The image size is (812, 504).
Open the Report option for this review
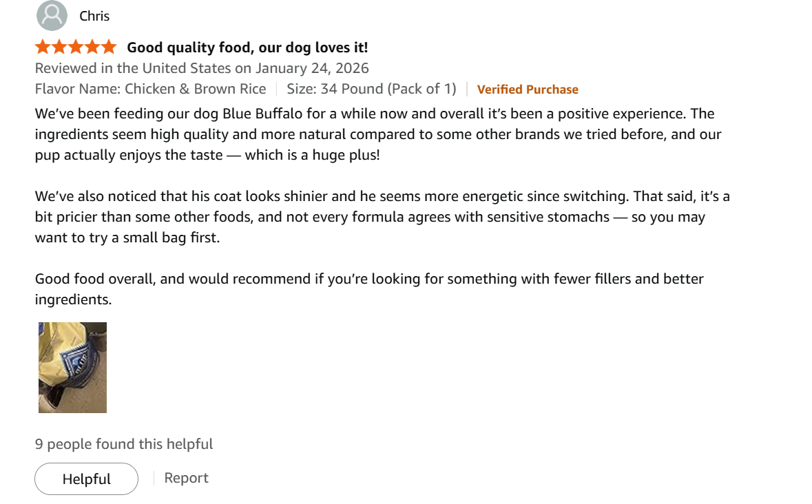pyautogui.click(x=186, y=477)
